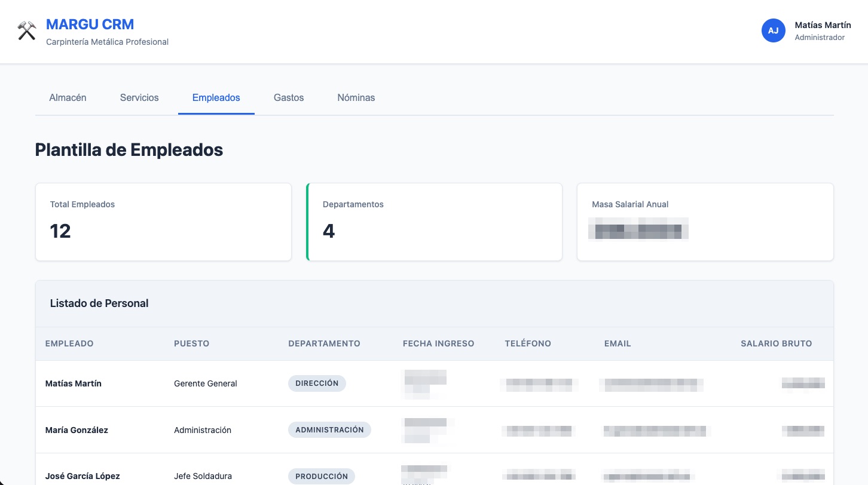The height and width of the screenshot is (485, 868).
Task: Click the crossed hammers logo icon
Action: pyautogui.click(x=27, y=31)
